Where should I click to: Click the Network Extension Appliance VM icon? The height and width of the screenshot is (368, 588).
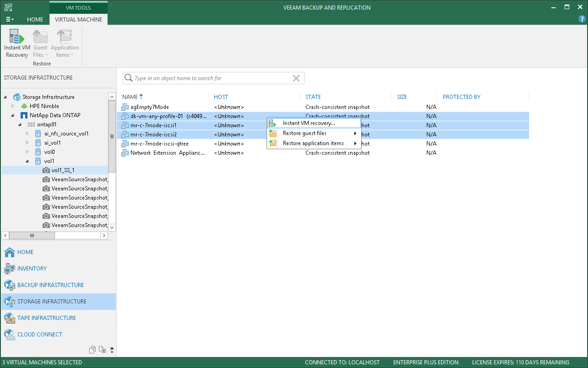pyautogui.click(x=125, y=153)
